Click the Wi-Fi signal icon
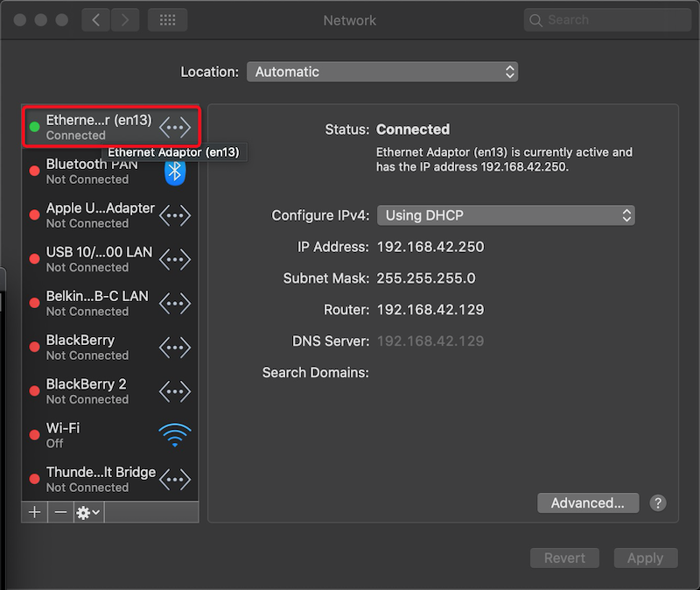 pos(175,435)
